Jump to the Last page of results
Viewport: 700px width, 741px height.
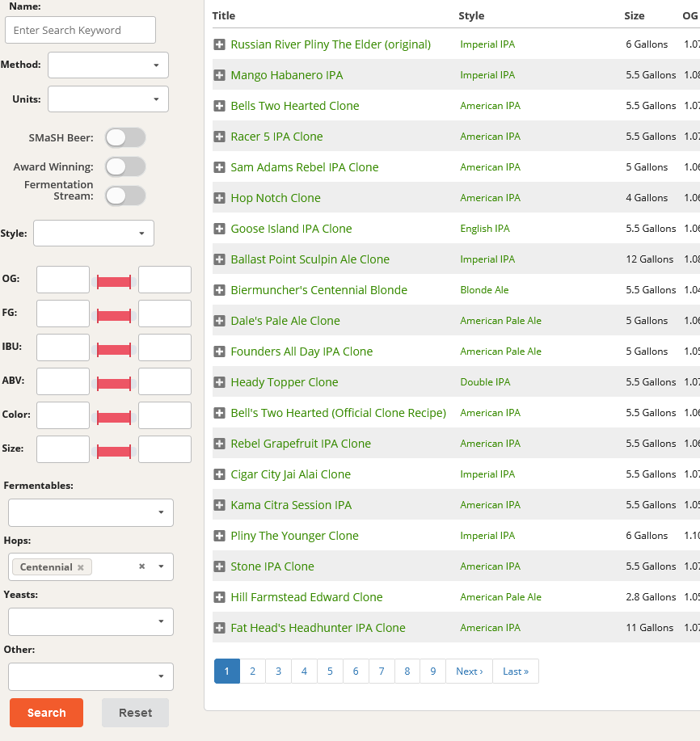tap(515, 672)
